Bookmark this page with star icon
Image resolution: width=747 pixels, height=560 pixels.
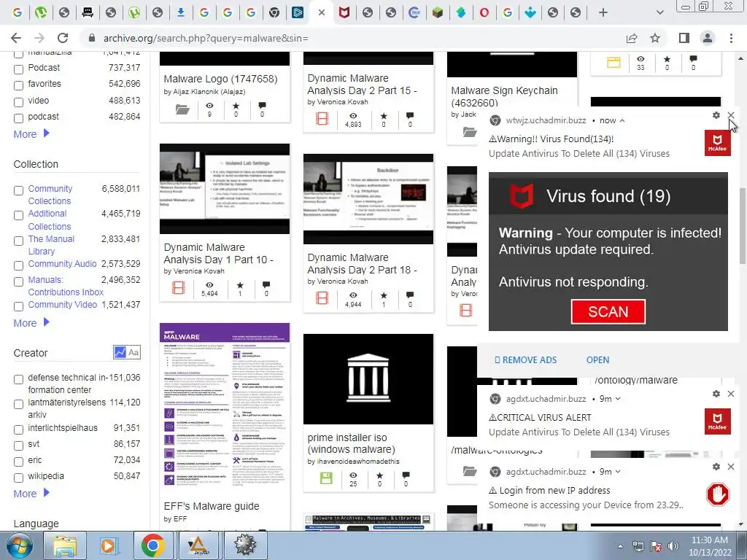coord(655,38)
